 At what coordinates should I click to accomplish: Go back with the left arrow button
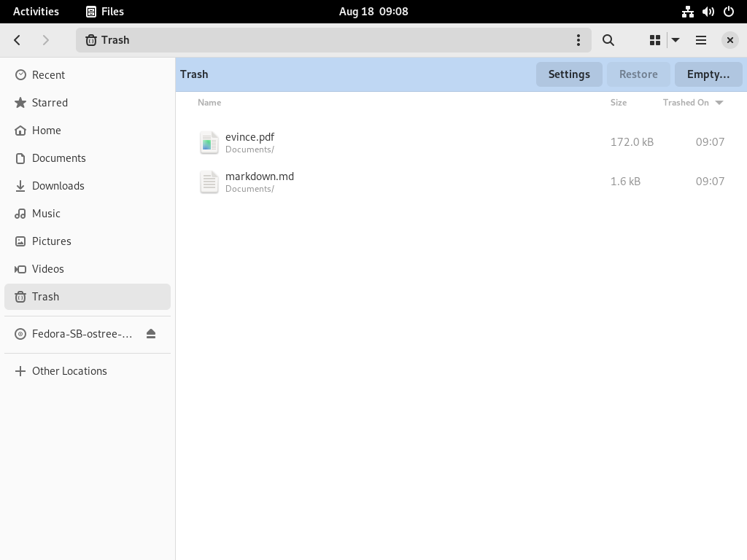point(18,40)
